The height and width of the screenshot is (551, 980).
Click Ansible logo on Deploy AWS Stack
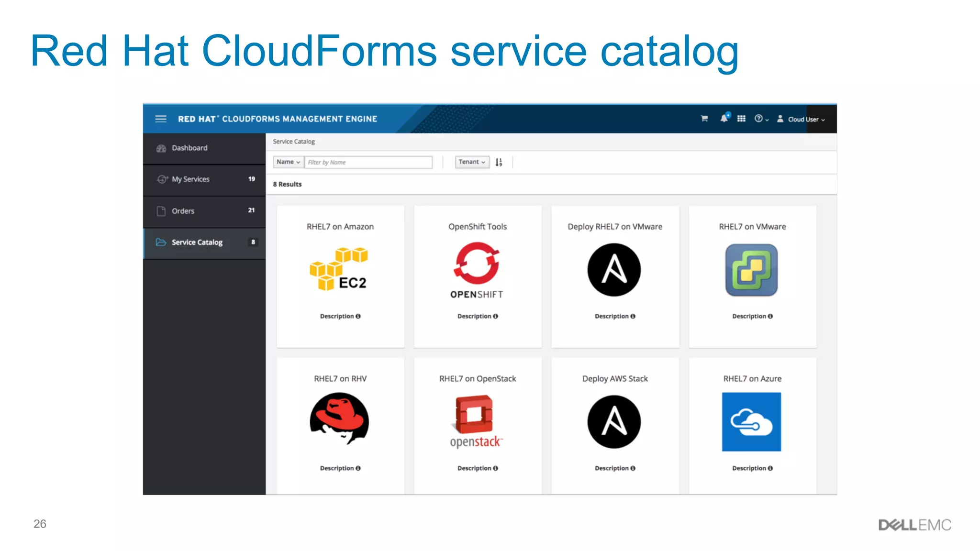[x=614, y=422]
